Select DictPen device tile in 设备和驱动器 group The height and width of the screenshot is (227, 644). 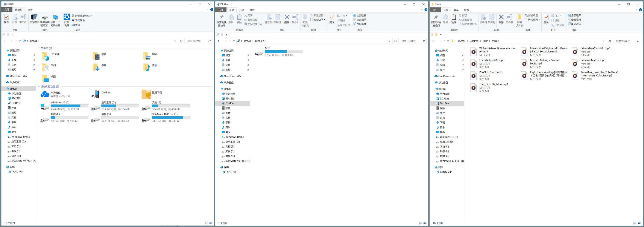(101, 94)
